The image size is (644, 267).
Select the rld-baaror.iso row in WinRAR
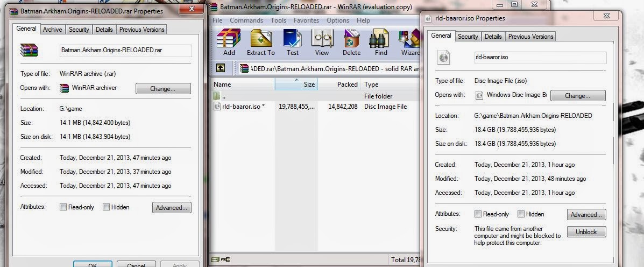click(315, 107)
